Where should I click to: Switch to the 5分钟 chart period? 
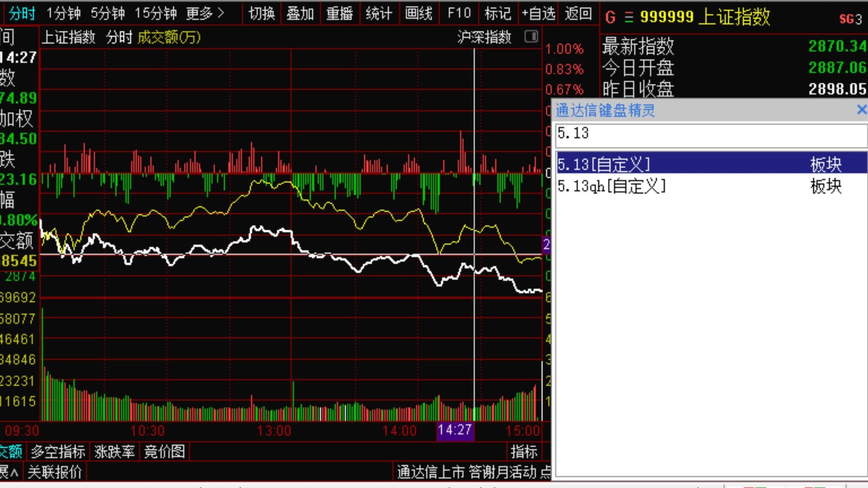108,14
